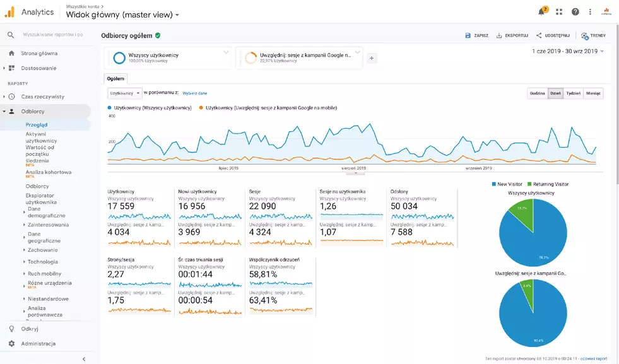Click the Wybierz dane link

coord(195,93)
